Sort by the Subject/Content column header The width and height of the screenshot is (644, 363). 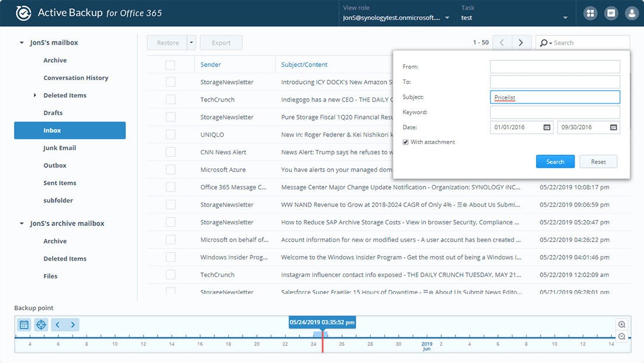(304, 64)
